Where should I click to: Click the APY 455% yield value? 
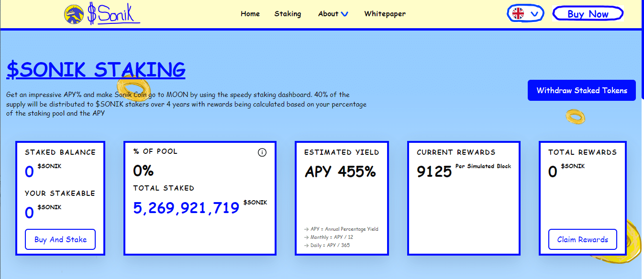(x=340, y=172)
